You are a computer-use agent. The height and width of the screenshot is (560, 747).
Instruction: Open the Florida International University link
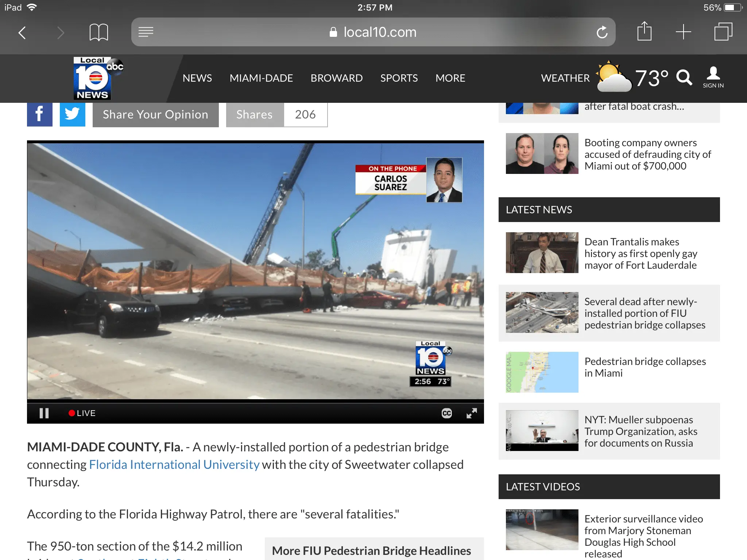click(174, 464)
